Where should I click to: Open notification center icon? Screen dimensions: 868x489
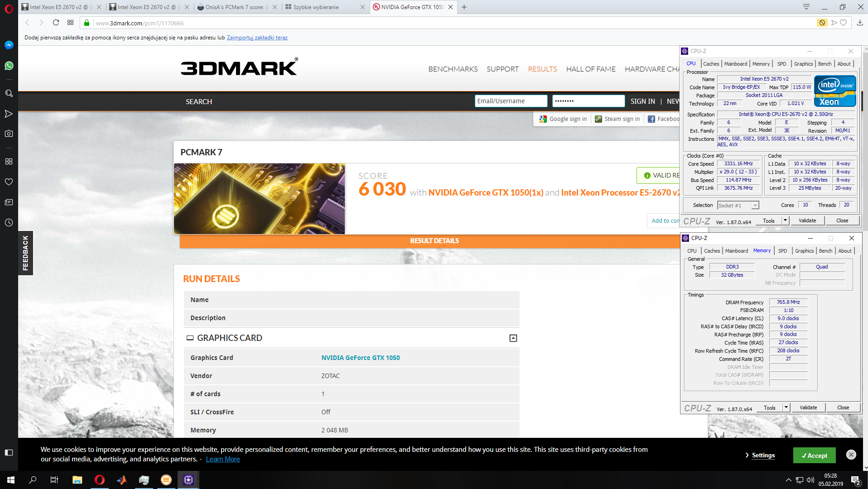point(855,480)
